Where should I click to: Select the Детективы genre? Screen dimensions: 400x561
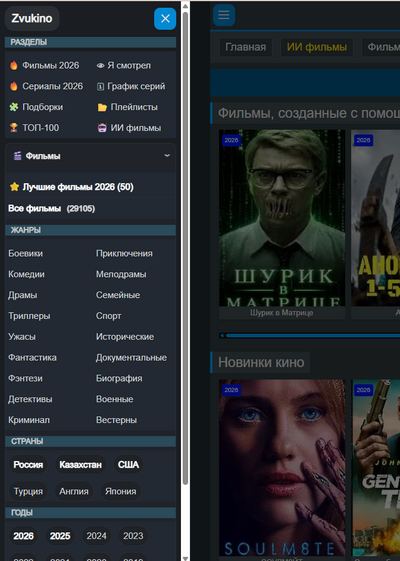[x=30, y=399]
